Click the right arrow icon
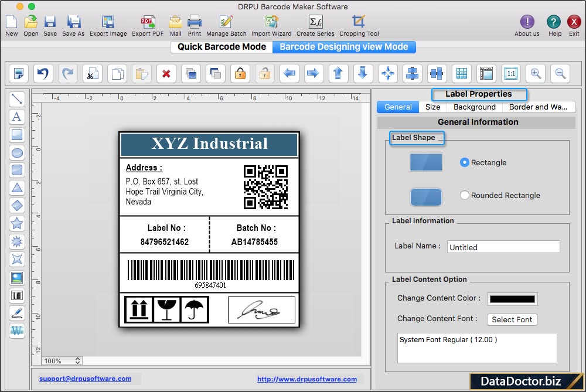This screenshot has height=392, width=586. pos(313,73)
